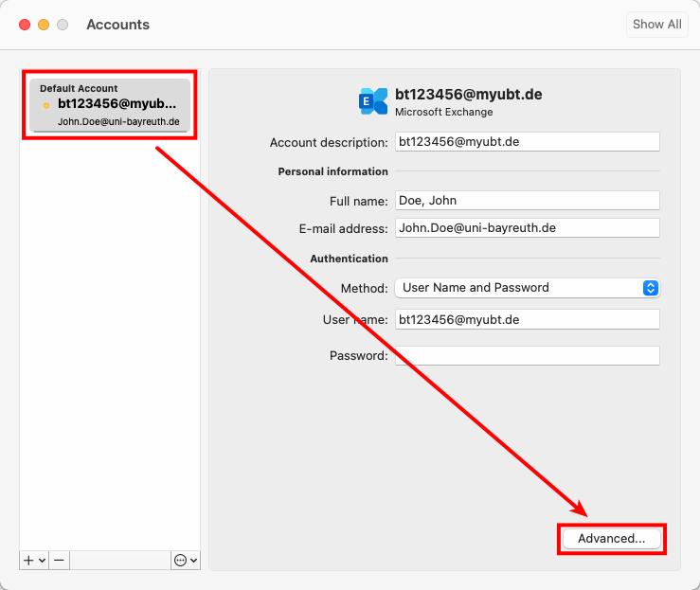700x590 pixels.
Task: Minimize the window using yellow button
Action: coord(44,25)
